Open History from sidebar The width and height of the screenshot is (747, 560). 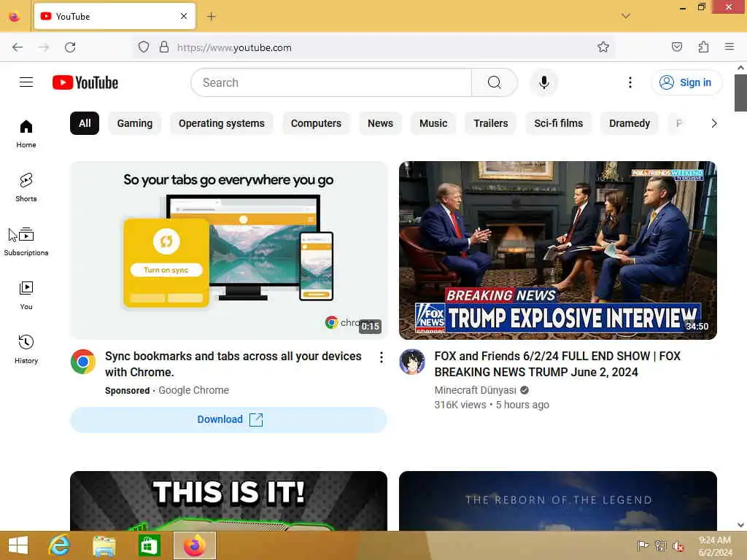[x=26, y=349]
